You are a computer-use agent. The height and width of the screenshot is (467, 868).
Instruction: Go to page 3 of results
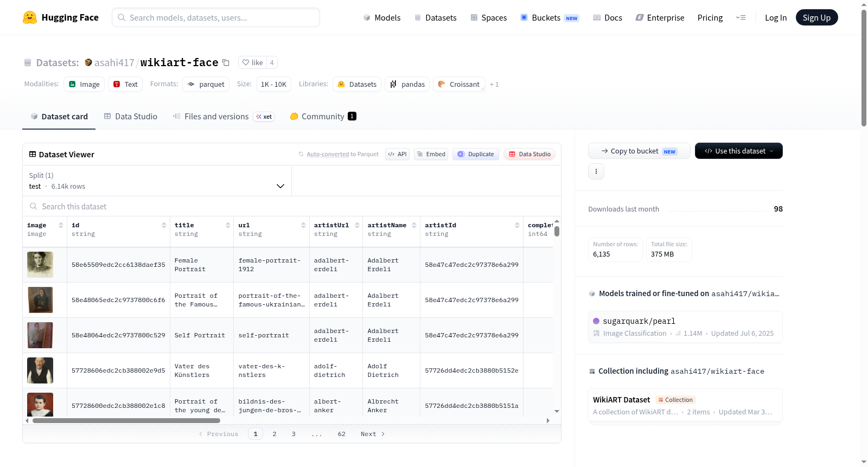pos(293,434)
